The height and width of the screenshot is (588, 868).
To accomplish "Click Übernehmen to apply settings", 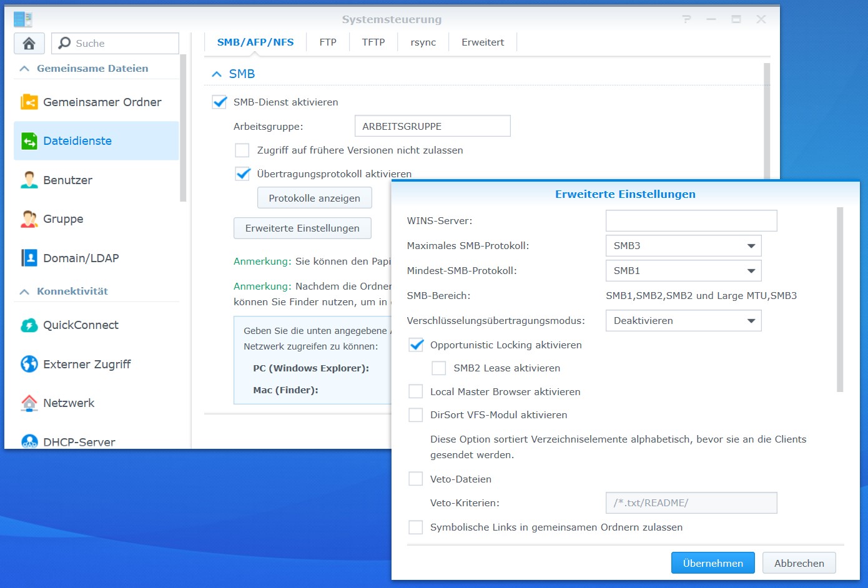I will 713,563.
